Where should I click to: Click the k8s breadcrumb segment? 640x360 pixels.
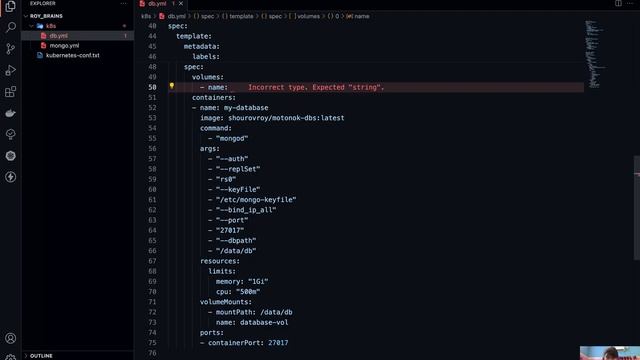[x=146, y=16]
